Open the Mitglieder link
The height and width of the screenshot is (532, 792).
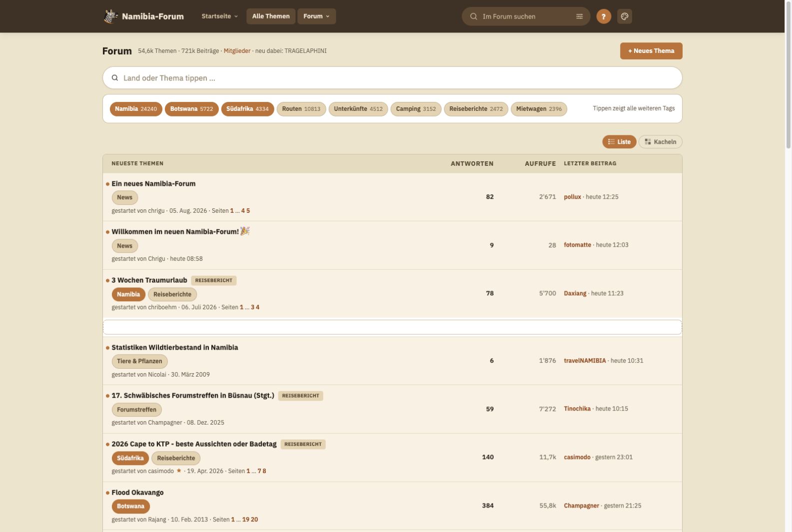[x=237, y=51]
